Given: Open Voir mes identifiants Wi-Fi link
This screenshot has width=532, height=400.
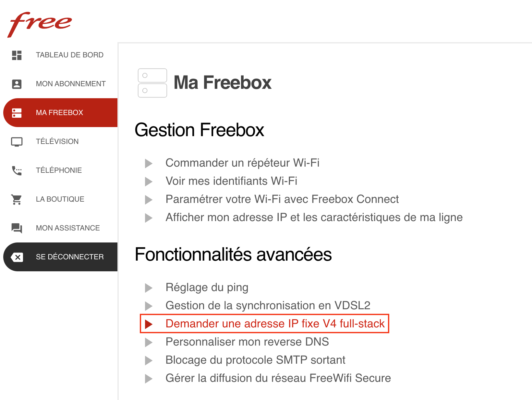Looking at the screenshot, I should (231, 181).
